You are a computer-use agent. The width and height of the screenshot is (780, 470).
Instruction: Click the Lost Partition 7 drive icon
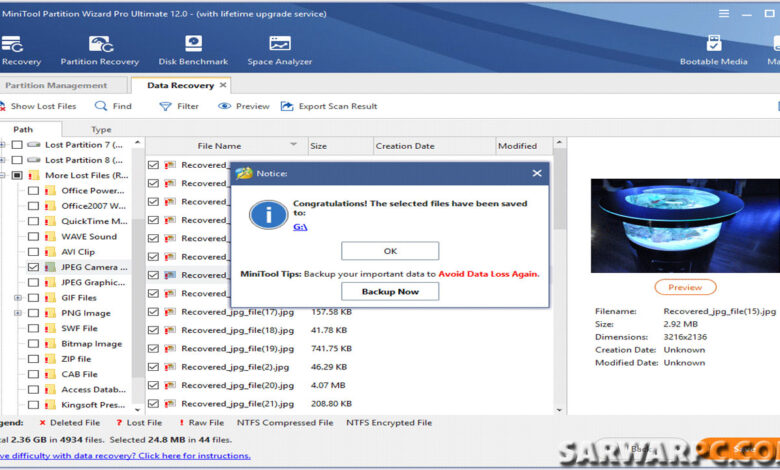tap(34, 145)
